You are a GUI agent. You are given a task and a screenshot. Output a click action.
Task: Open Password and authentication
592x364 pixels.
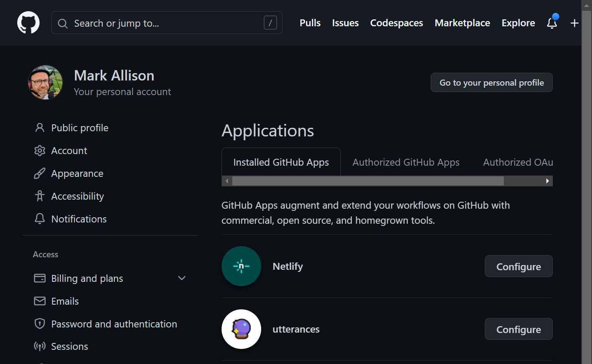pos(114,324)
